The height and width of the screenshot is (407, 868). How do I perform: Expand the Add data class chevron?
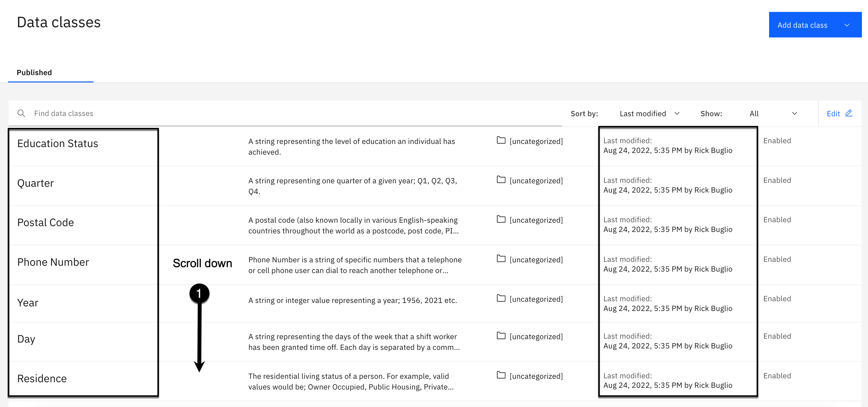tap(846, 25)
